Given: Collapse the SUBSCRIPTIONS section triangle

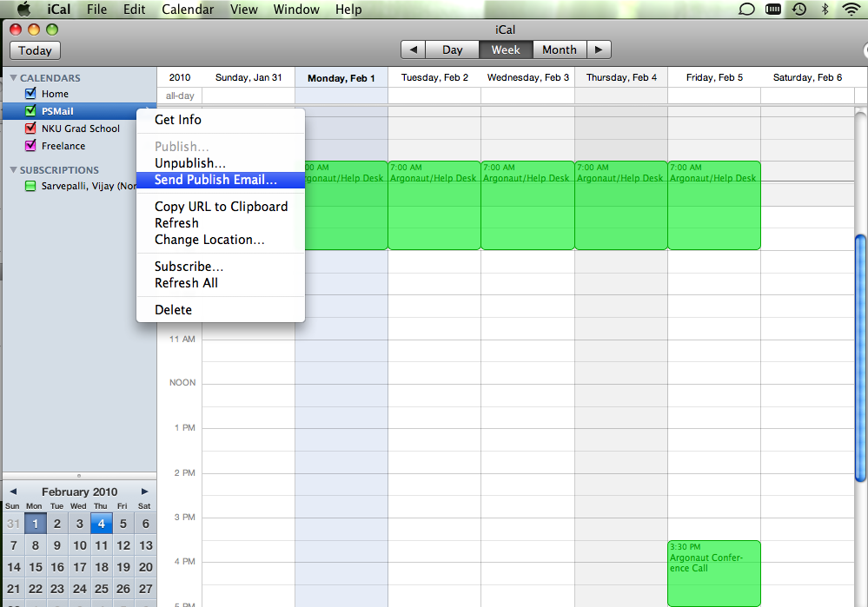Looking at the screenshot, I should (13, 170).
